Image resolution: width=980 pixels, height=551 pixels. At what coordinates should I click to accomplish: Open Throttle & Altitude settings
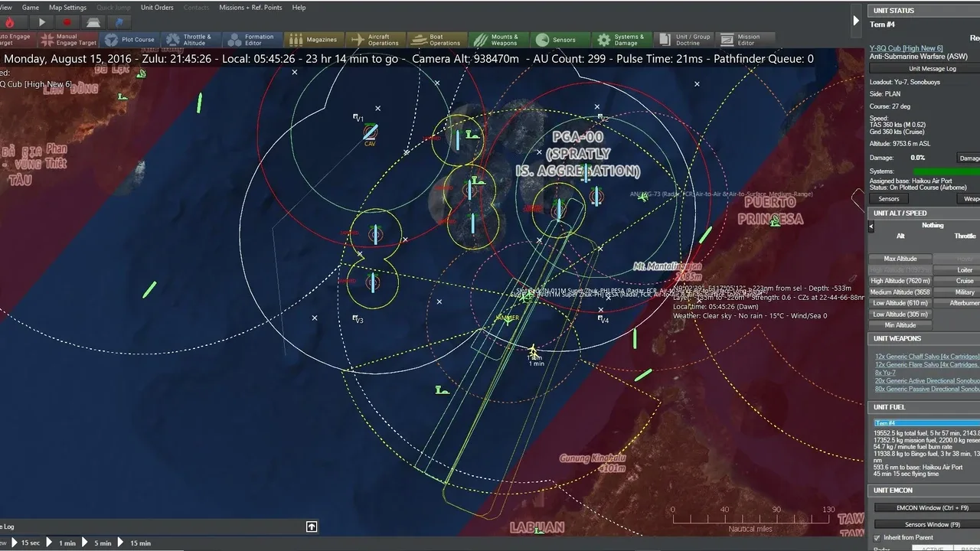(188, 40)
